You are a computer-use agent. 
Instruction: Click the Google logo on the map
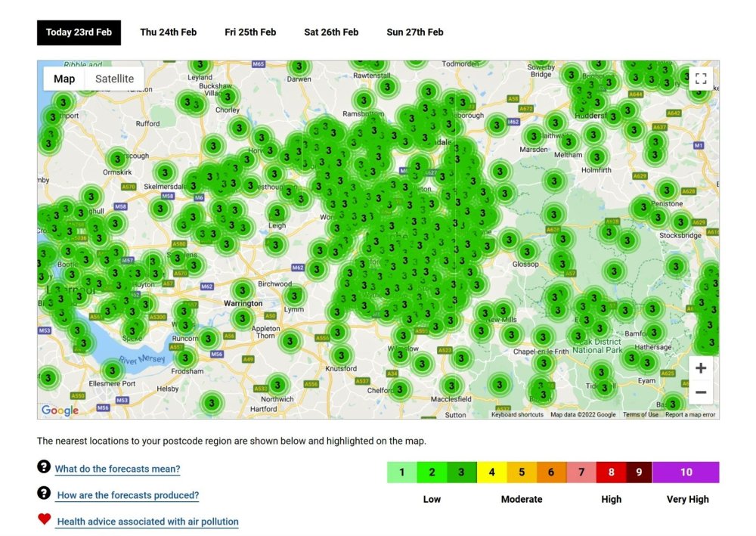[60, 411]
